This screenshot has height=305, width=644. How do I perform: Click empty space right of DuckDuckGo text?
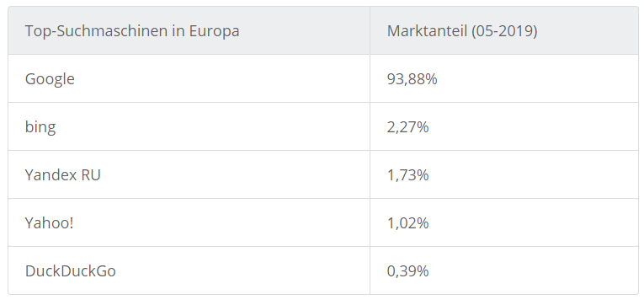click(242, 270)
